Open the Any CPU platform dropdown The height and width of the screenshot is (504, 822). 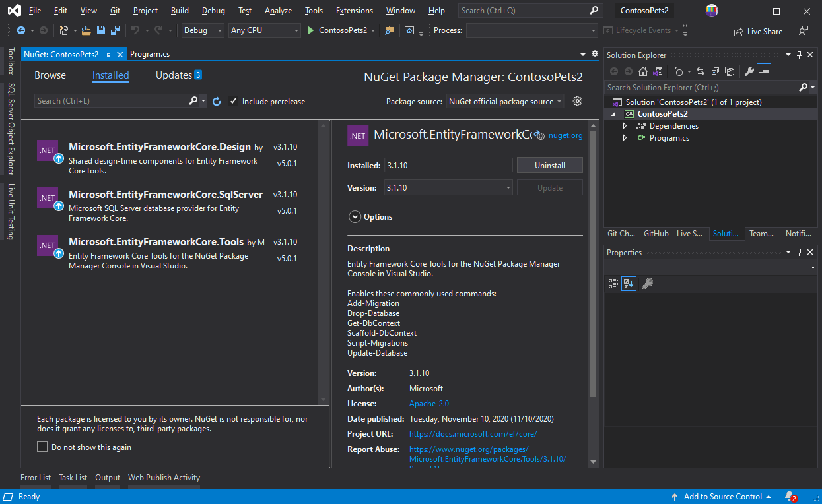[265, 30]
